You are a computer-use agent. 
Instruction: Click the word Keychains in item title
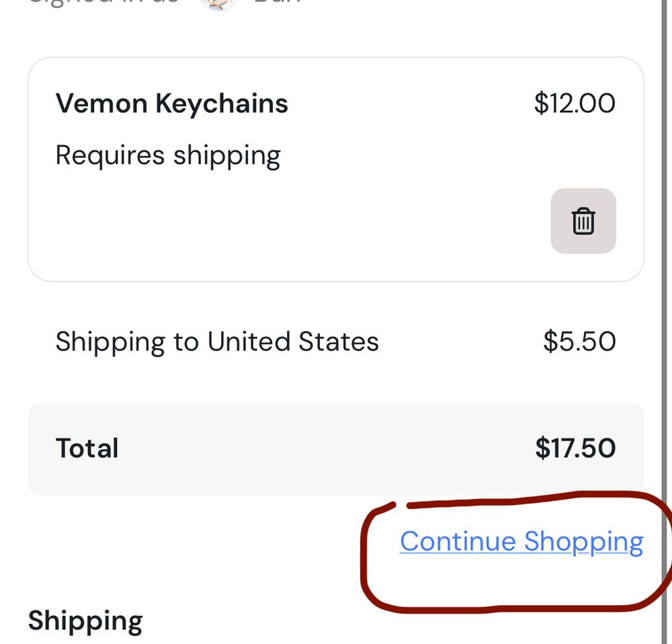click(222, 103)
